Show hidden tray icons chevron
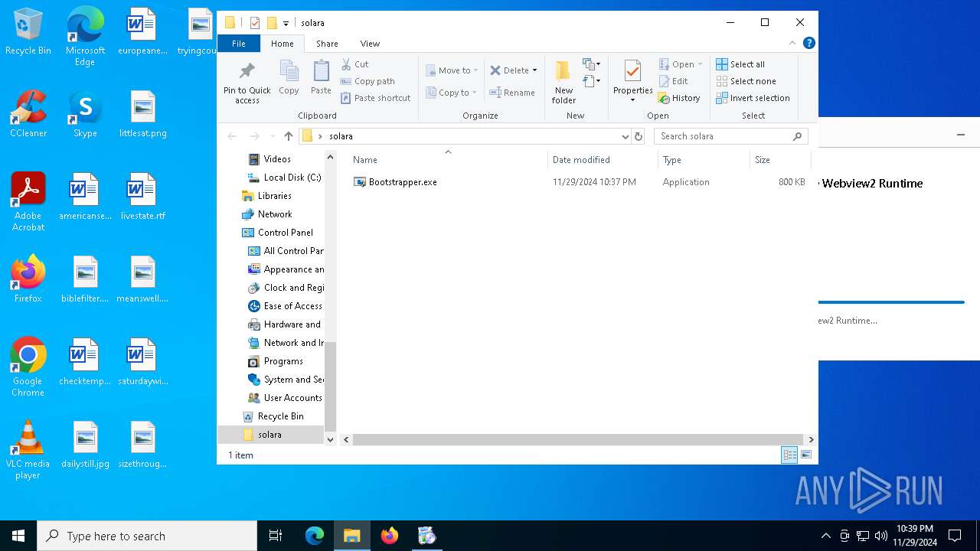This screenshot has height=551, width=980. (825, 536)
